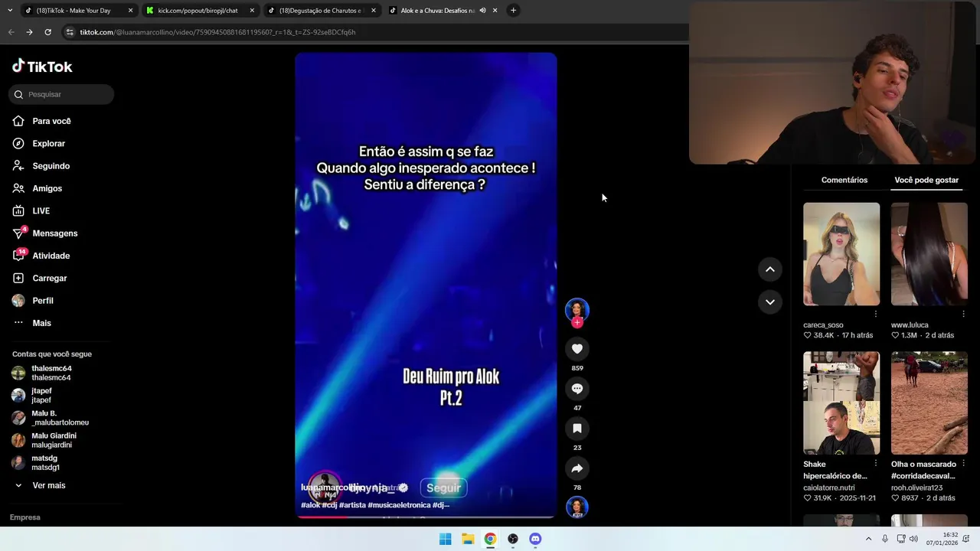The width and height of the screenshot is (980, 551).
Task: Reload the page
Action: [x=47, y=32]
